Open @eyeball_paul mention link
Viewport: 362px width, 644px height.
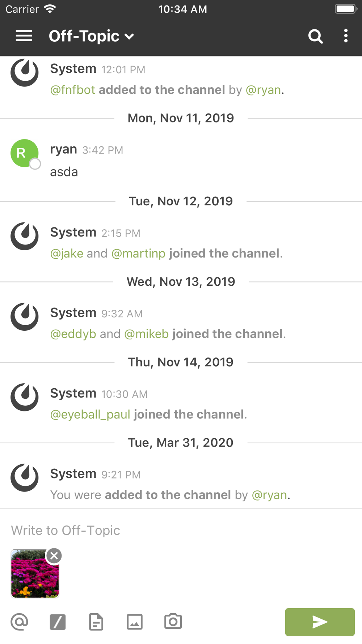coord(90,414)
